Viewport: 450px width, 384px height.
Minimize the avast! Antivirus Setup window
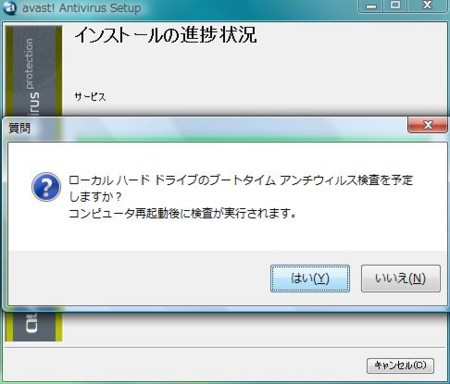pos(371,6)
